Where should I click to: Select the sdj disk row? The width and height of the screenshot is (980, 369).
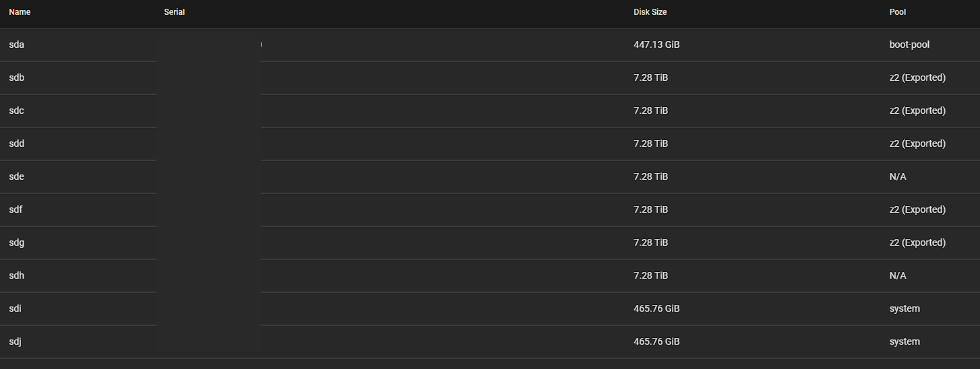[490, 341]
